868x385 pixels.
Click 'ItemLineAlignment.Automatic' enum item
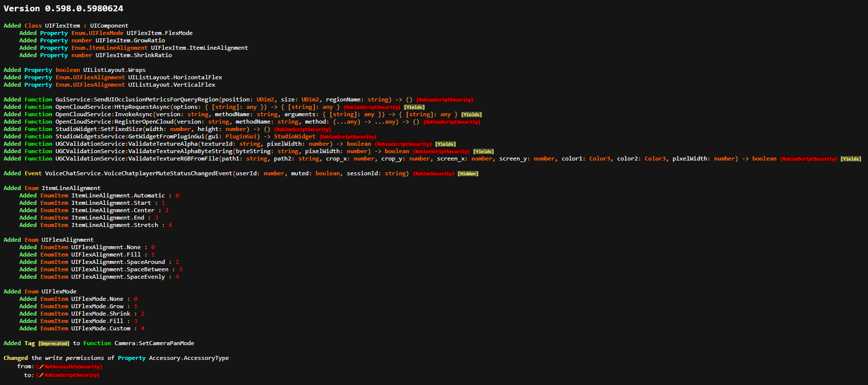pyautogui.click(x=118, y=195)
